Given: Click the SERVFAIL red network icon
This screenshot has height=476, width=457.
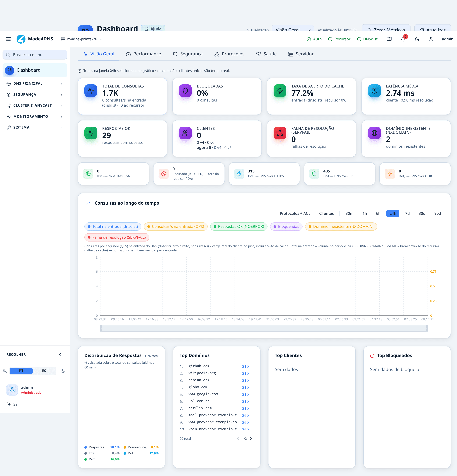Looking at the screenshot, I should pyautogui.click(x=280, y=133).
